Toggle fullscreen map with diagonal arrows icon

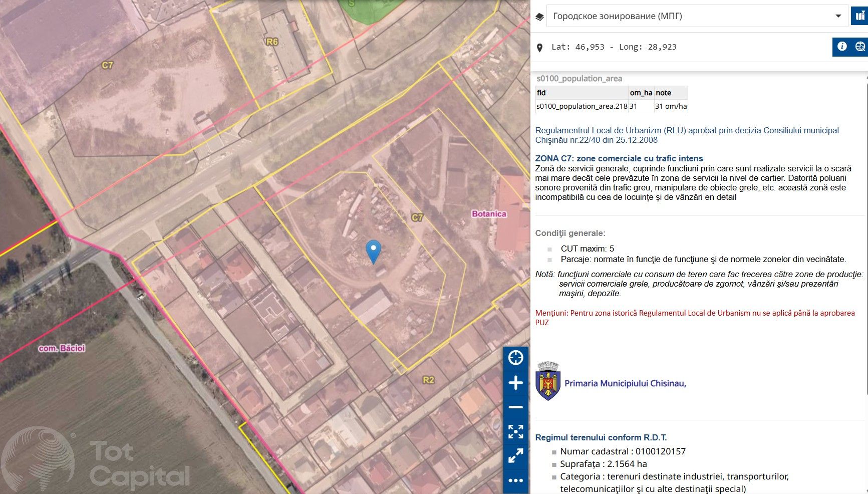515,455
